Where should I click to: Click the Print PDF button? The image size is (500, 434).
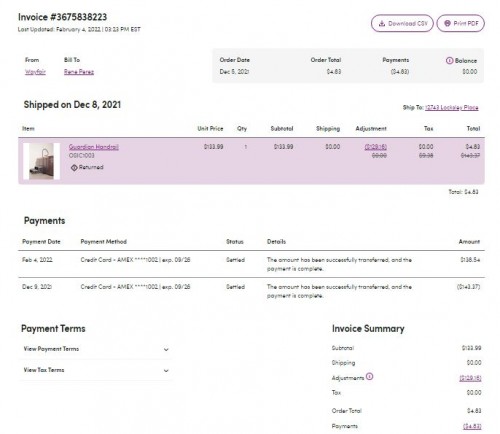click(460, 23)
